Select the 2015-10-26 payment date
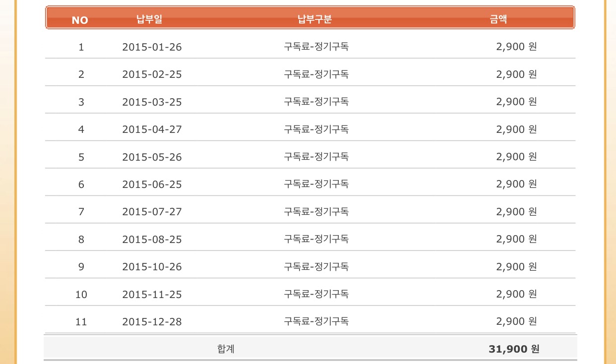616x364 pixels. [x=152, y=267]
